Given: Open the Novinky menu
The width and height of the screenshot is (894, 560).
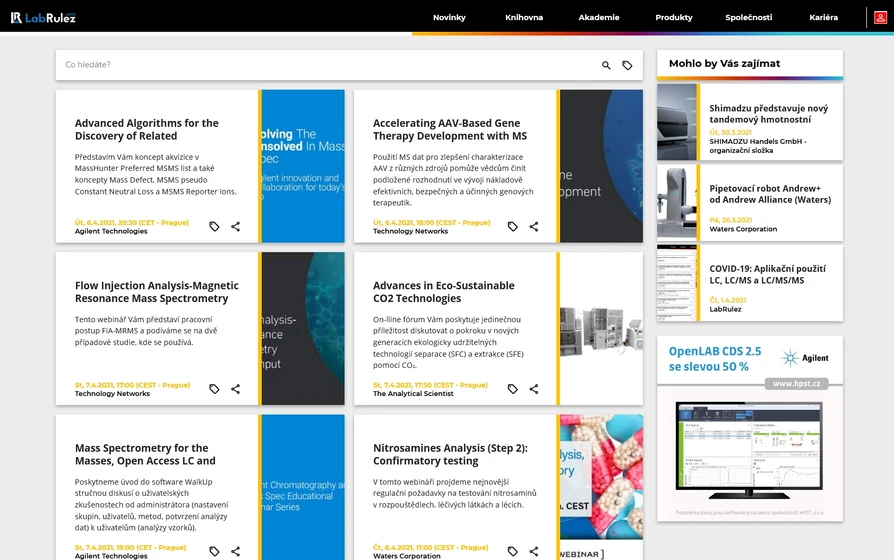Looking at the screenshot, I should 449,18.
